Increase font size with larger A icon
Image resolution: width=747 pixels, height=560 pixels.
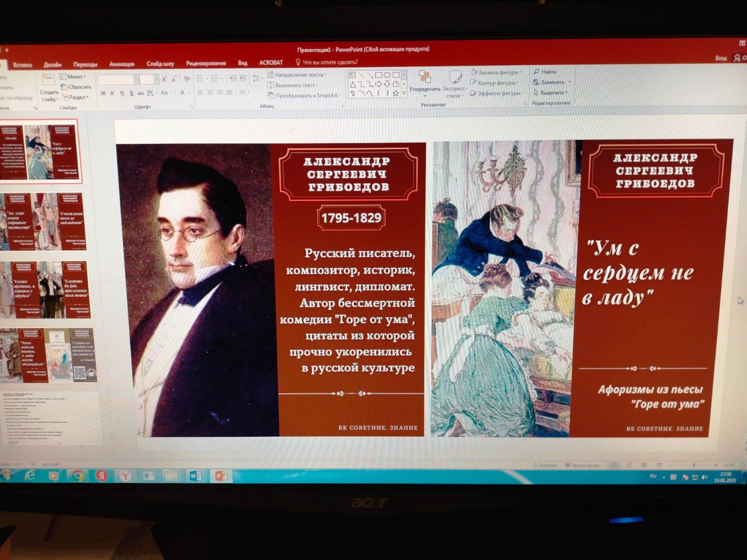[x=164, y=79]
